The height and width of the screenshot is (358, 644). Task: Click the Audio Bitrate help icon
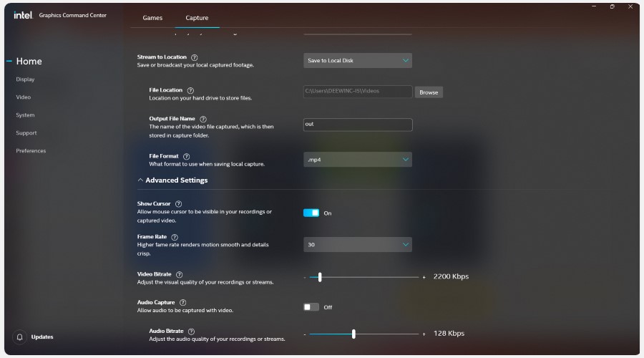[x=191, y=332]
